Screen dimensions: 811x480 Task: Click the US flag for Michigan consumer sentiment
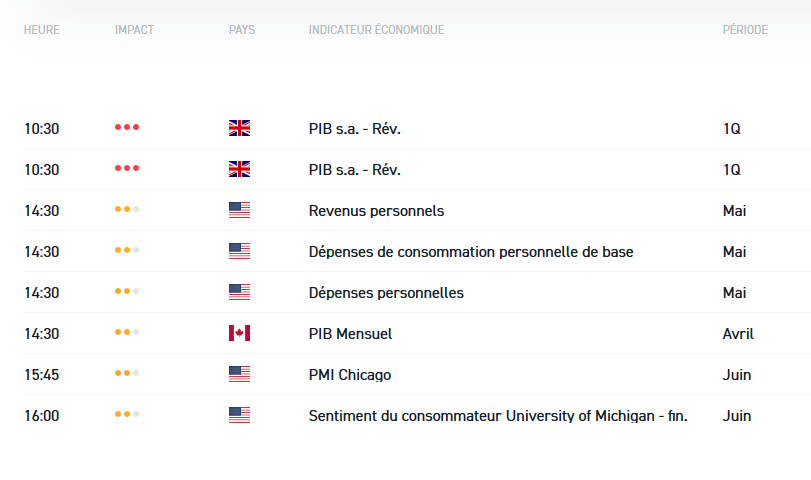click(239, 415)
